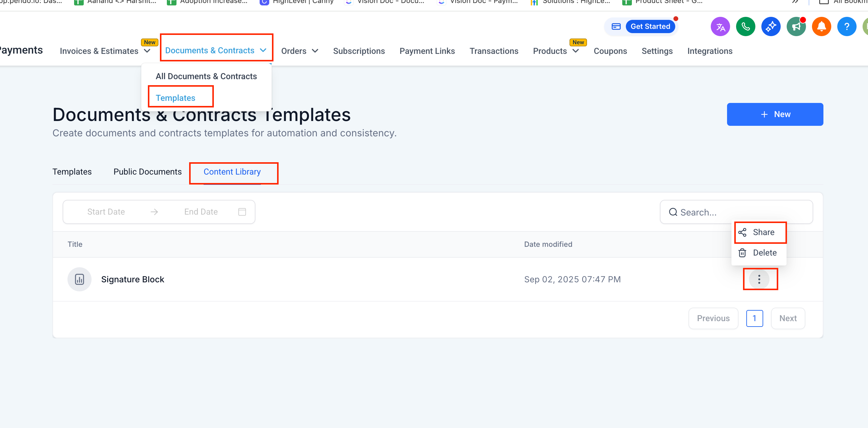This screenshot has width=868, height=428.
Task: Switch to Content Library tab
Action: pos(232,172)
